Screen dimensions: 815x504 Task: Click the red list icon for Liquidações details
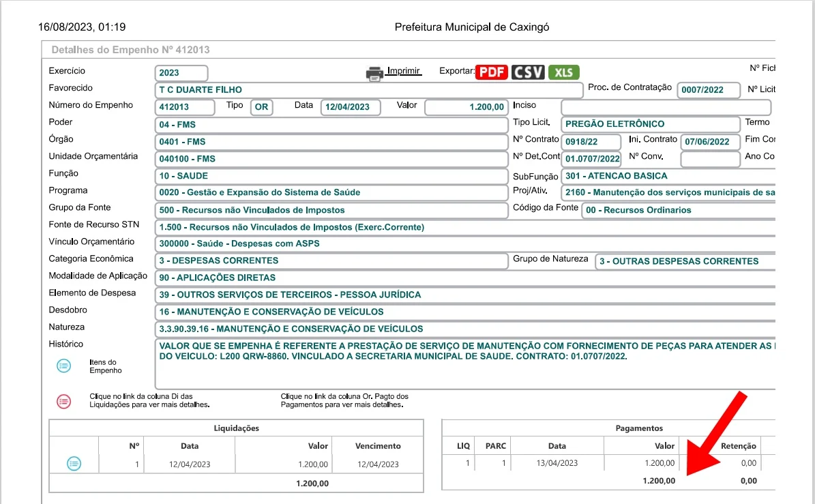click(64, 401)
